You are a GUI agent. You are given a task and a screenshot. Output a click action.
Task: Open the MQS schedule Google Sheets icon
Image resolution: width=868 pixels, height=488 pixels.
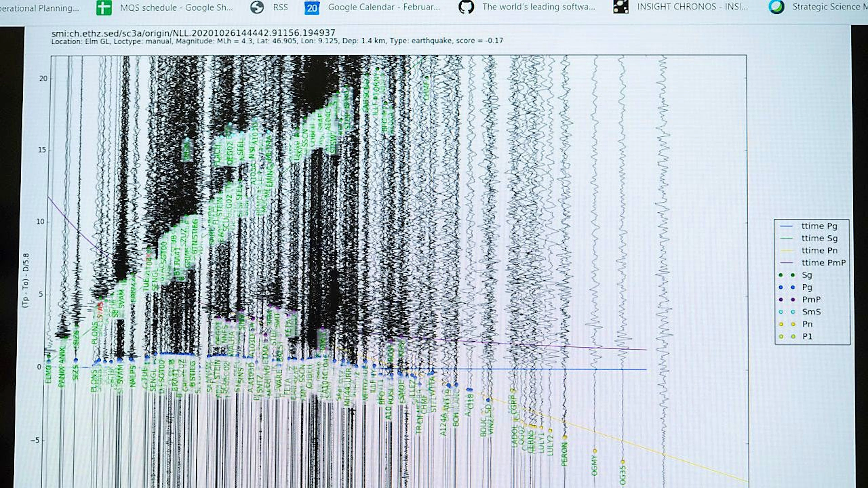pyautogui.click(x=104, y=7)
